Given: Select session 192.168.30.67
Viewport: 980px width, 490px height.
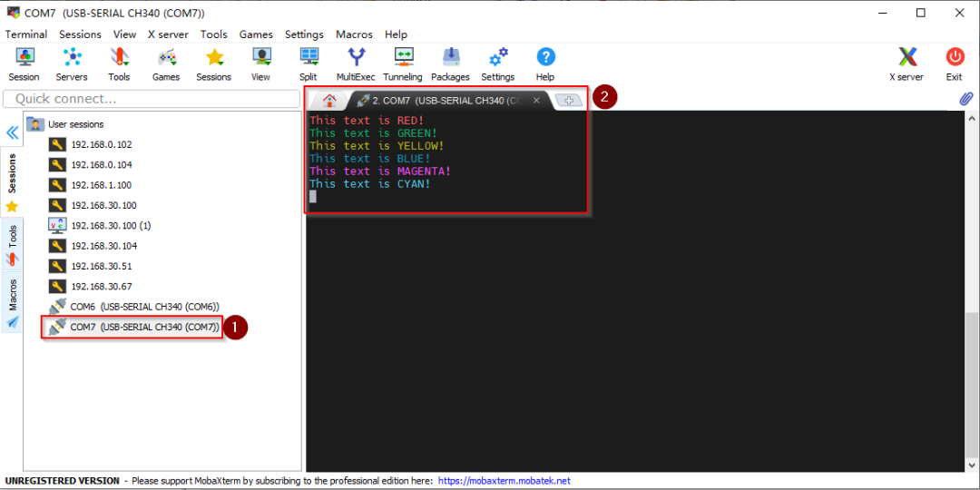Looking at the screenshot, I should pyautogui.click(x=91, y=286).
